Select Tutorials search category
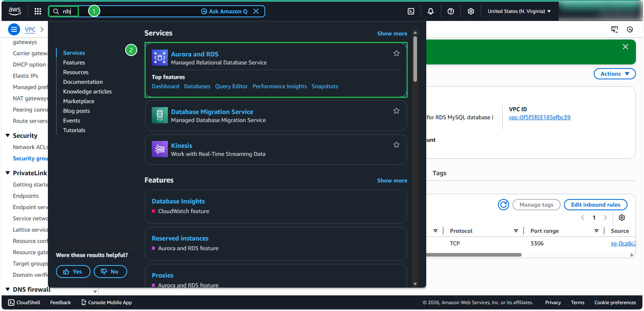Viewport: 644px width, 311px height. tap(74, 130)
